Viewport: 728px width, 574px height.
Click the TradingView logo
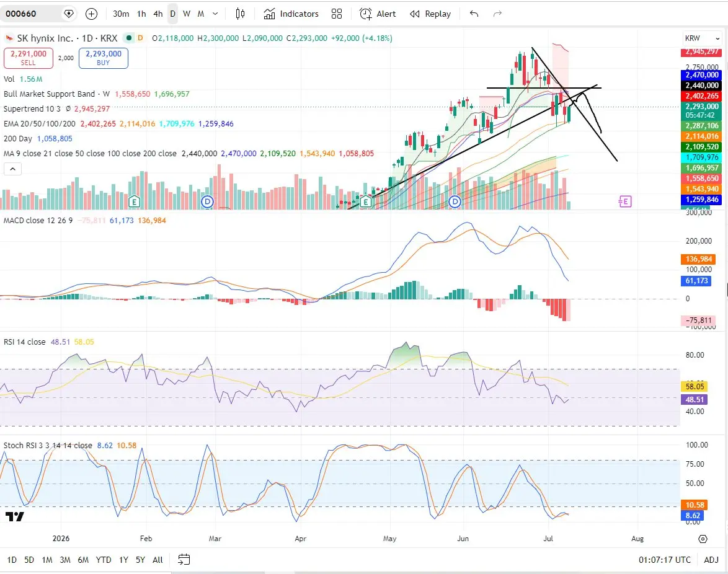(x=15, y=516)
